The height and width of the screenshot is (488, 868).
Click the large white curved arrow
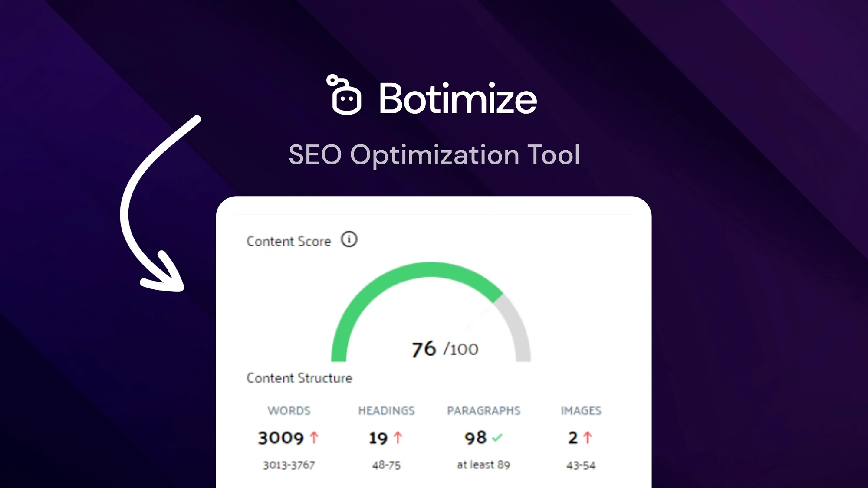(159, 204)
